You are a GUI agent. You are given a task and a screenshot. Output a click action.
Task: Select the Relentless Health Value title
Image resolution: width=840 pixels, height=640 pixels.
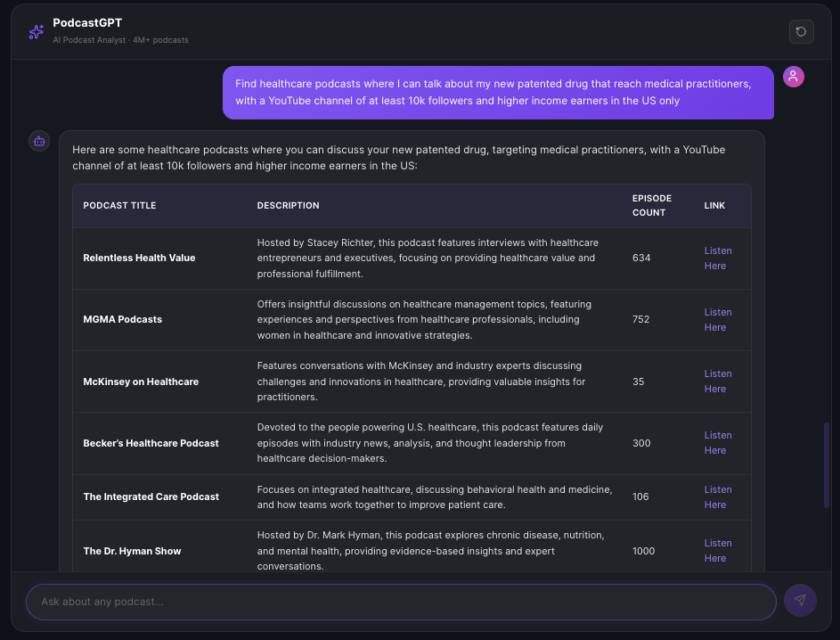[x=139, y=258]
